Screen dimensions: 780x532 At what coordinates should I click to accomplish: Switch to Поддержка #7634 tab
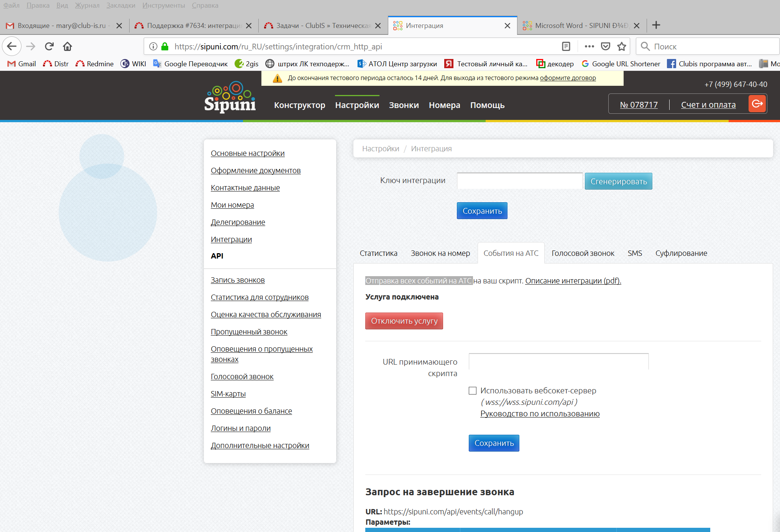[x=194, y=26]
